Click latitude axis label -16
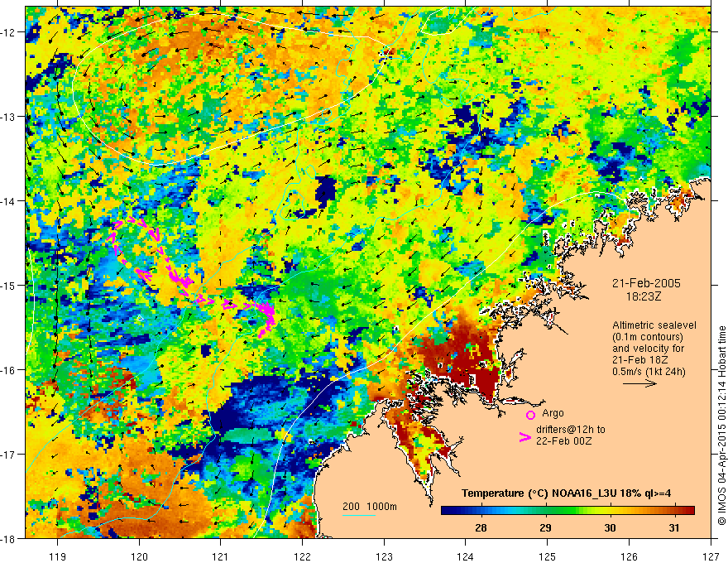Viewport: 728px width, 563px height. click(9, 370)
